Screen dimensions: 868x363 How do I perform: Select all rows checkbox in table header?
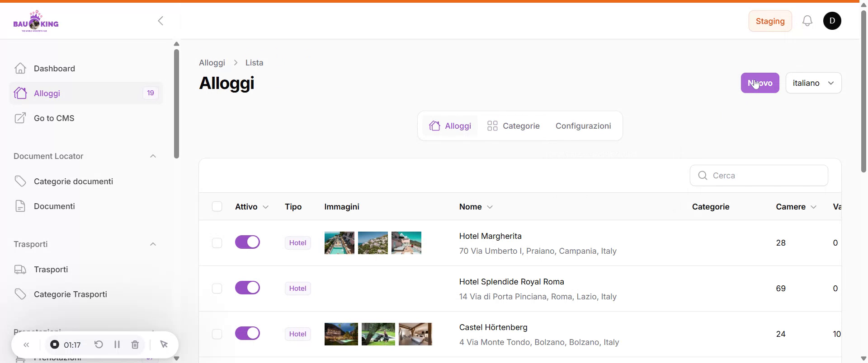[217, 206]
